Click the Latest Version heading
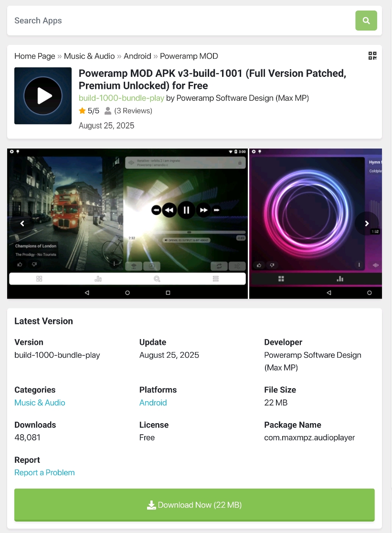 [x=43, y=321]
